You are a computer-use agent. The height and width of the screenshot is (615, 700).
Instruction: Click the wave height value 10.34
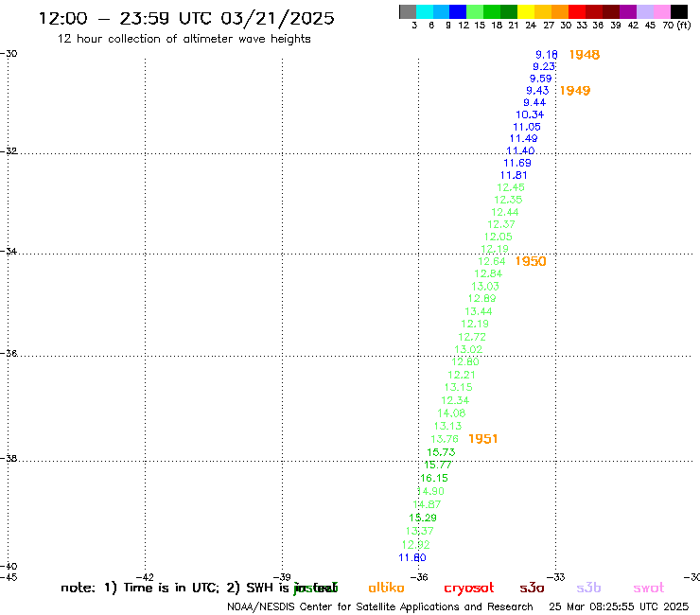coord(530,114)
